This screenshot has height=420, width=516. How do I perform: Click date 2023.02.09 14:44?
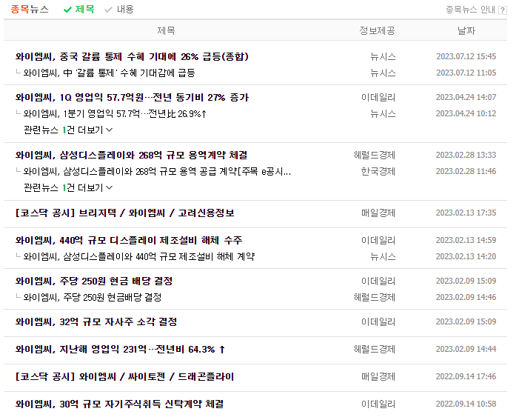pyautogui.click(x=466, y=349)
